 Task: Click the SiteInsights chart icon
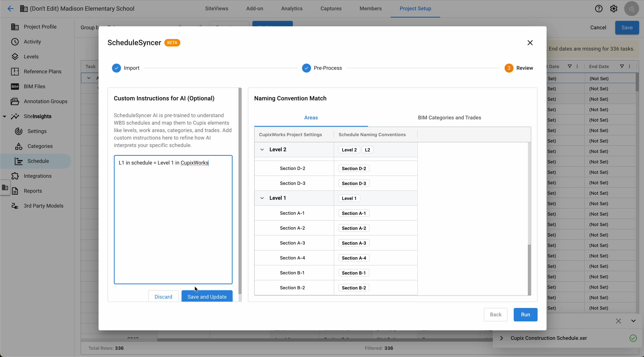pyautogui.click(x=15, y=116)
